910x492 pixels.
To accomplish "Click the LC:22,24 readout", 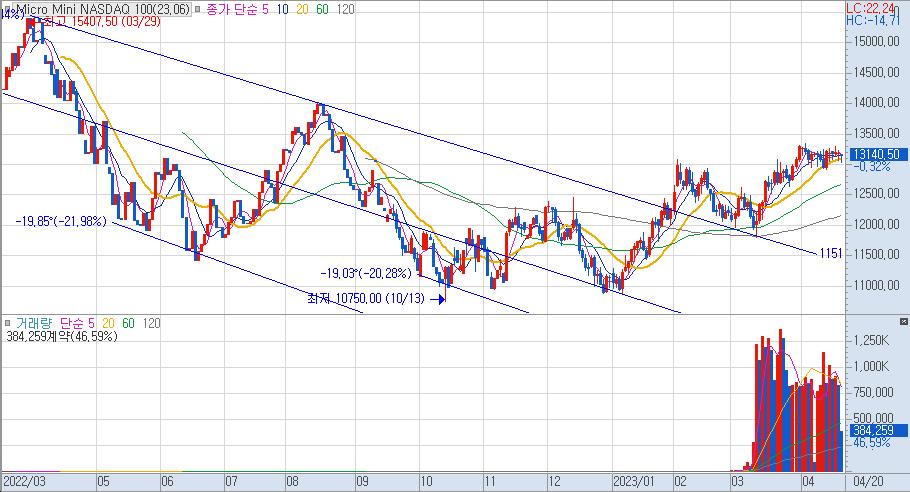I will 870,8.
